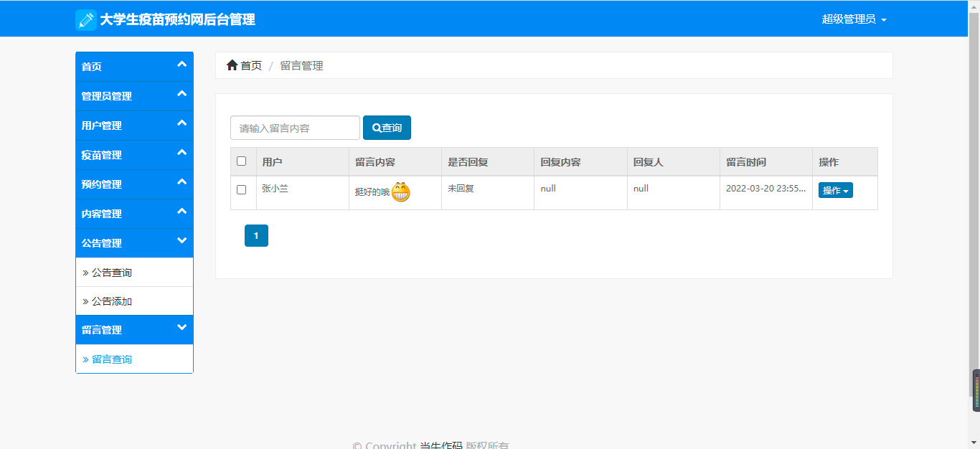Click the home icon in breadcrumb
The width and height of the screenshot is (980, 449).
232,65
